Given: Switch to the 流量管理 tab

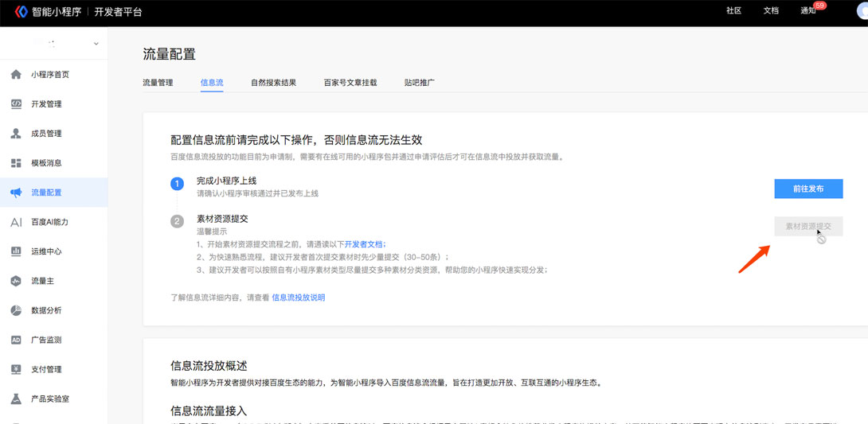Looking at the screenshot, I should 158,83.
